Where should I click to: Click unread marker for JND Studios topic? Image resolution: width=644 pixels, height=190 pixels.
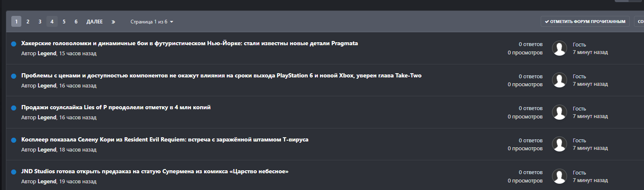click(13, 172)
